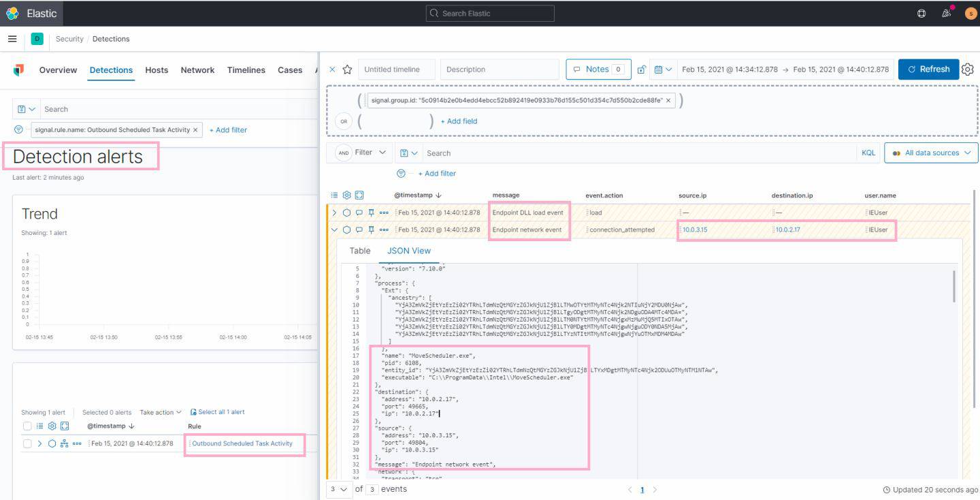The width and height of the screenshot is (980, 500).
Task: Open the All data sources dropdown
Action: coord(931,153)
